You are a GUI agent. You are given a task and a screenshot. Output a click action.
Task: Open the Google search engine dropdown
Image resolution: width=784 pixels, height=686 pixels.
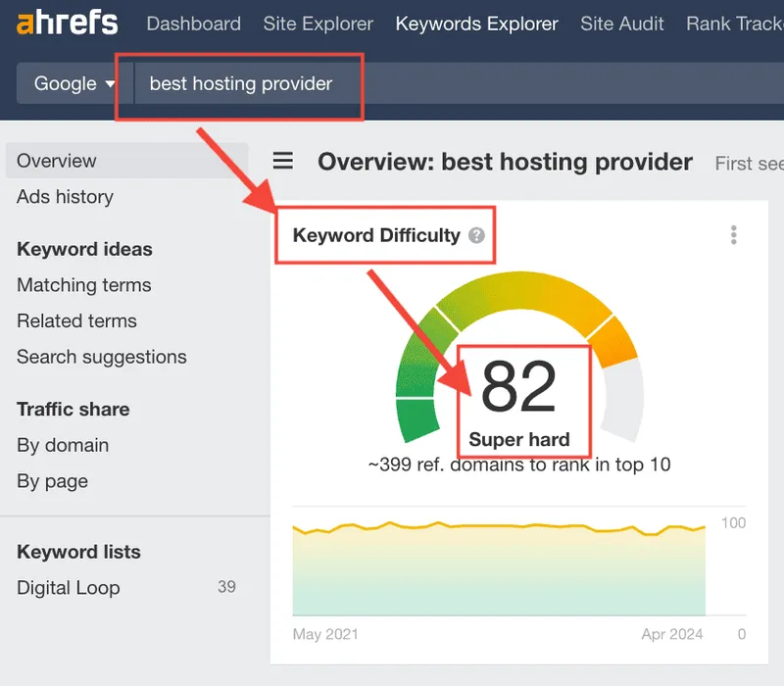pyautogui.click(x=74, y=83)
